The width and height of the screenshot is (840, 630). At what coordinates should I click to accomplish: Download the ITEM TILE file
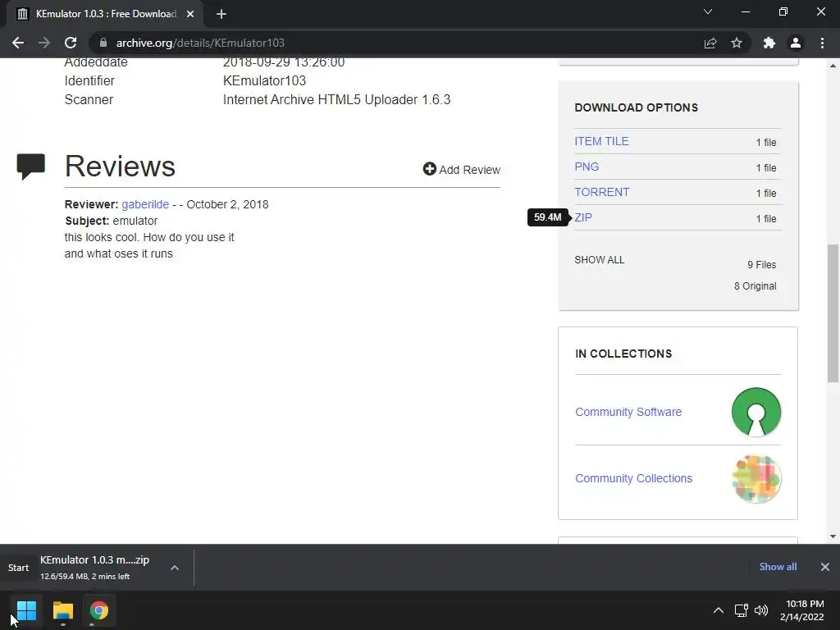pyautogui.click(x=601, y=141)
